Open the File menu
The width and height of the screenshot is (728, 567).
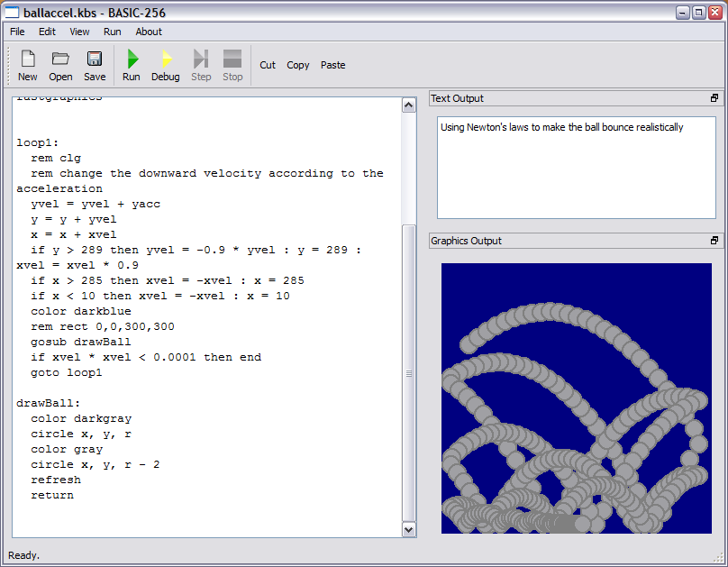[17, 32]
